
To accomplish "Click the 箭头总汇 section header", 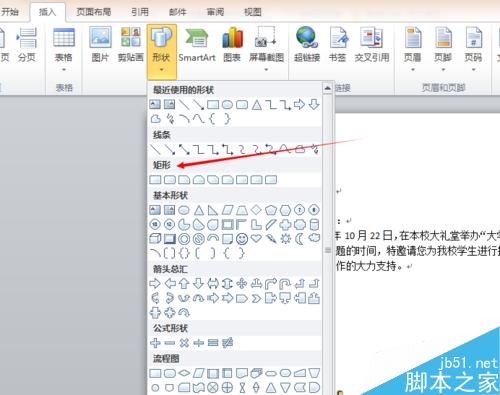I will click(170, 269).
